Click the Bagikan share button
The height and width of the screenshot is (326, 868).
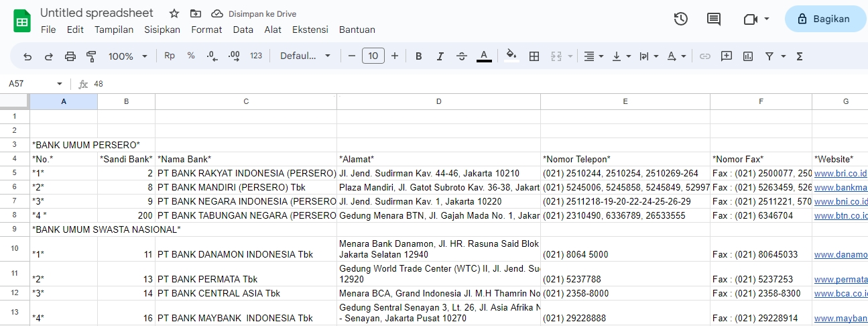click(824, 19)
